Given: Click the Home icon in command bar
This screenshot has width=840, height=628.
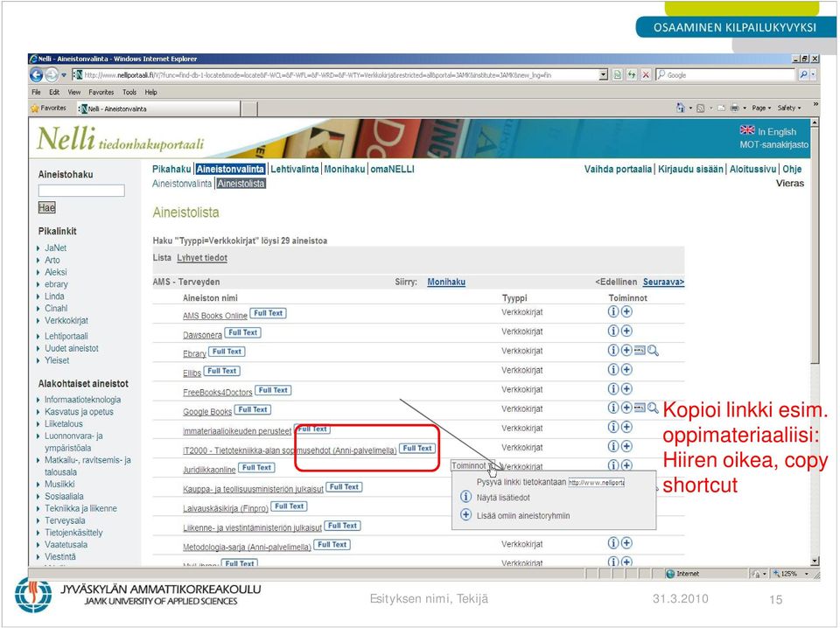Looking at the screenshot, I should tap(681, 108).
